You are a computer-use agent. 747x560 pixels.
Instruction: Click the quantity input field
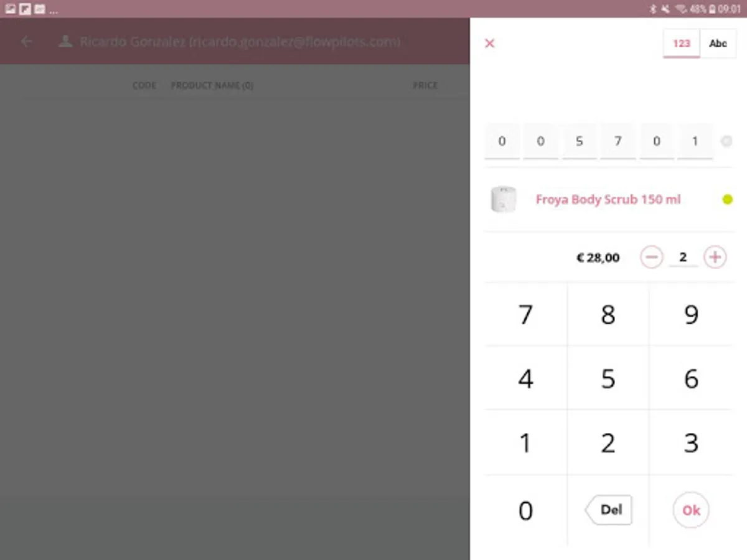tap(683, 257)
